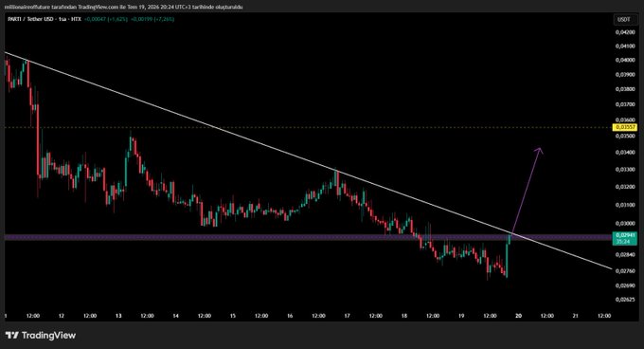Click date label 14 on the time axis

pos(175,316)
